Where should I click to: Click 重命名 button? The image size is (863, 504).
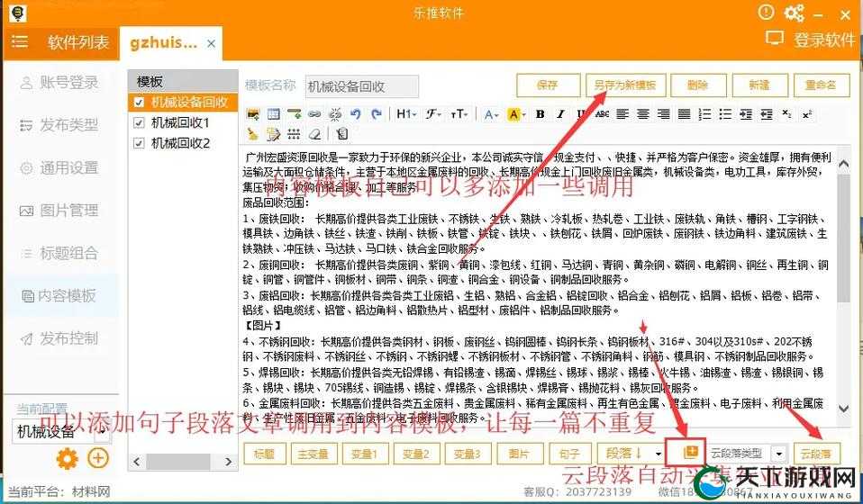pos(822,85)
